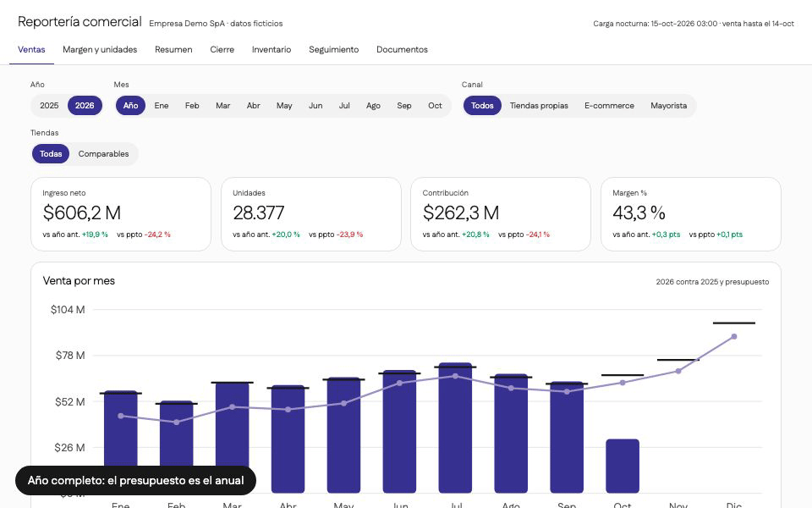
Task: Select year 2026 in the Año filter
Action: 85,106
